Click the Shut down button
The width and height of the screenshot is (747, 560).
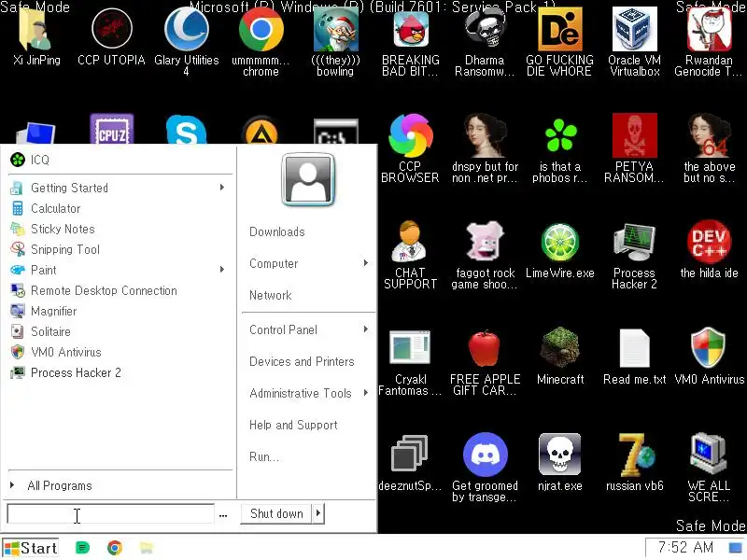click(276, 513)
